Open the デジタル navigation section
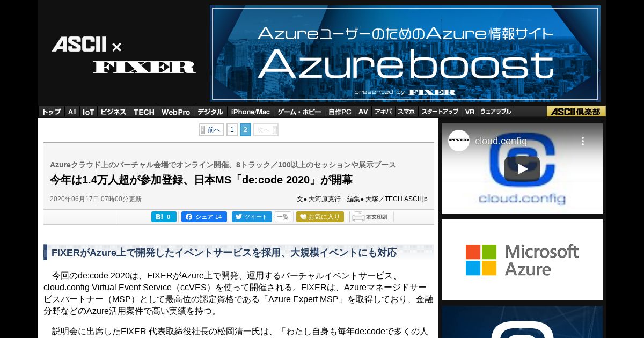The height and width of the screenshot is (338, 644). coord(210,112)
